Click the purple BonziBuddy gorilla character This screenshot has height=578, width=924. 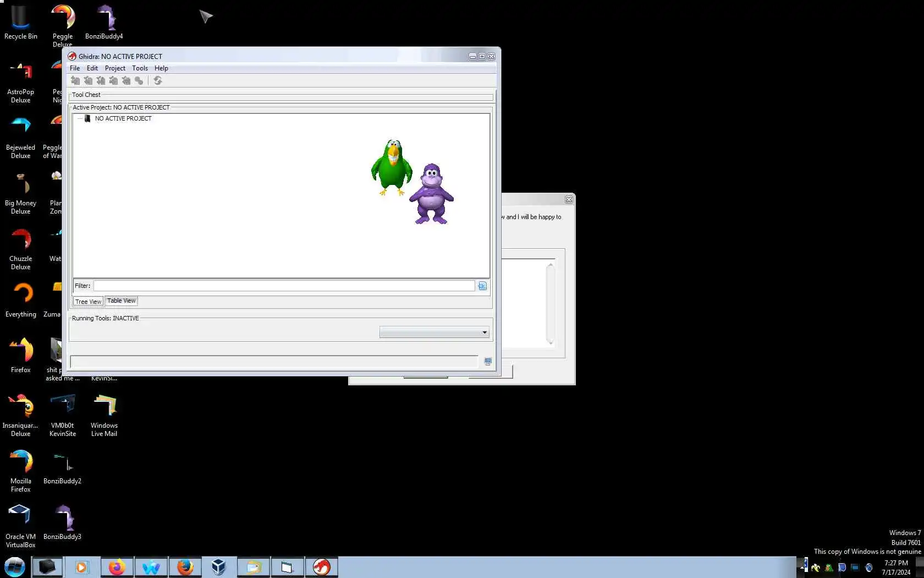click(432, 194)
